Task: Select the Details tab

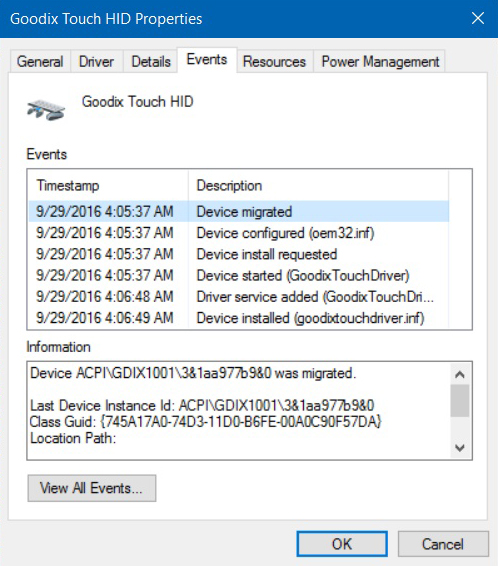Action: (x=150, y=61)
